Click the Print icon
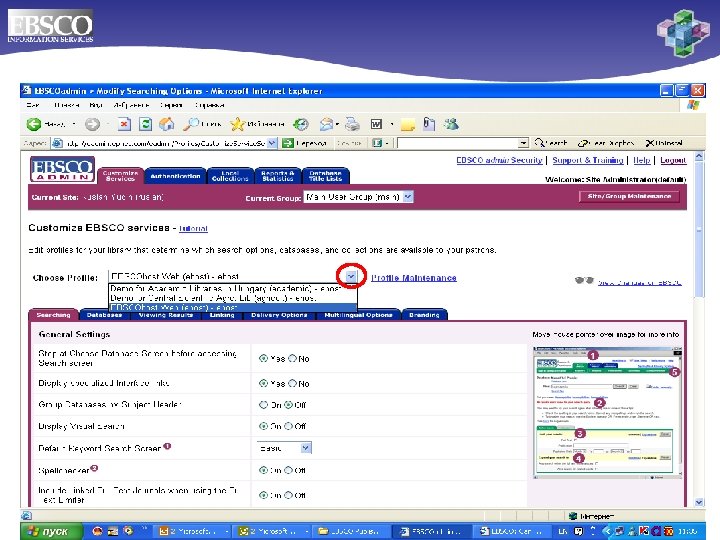 coord(352,124)
